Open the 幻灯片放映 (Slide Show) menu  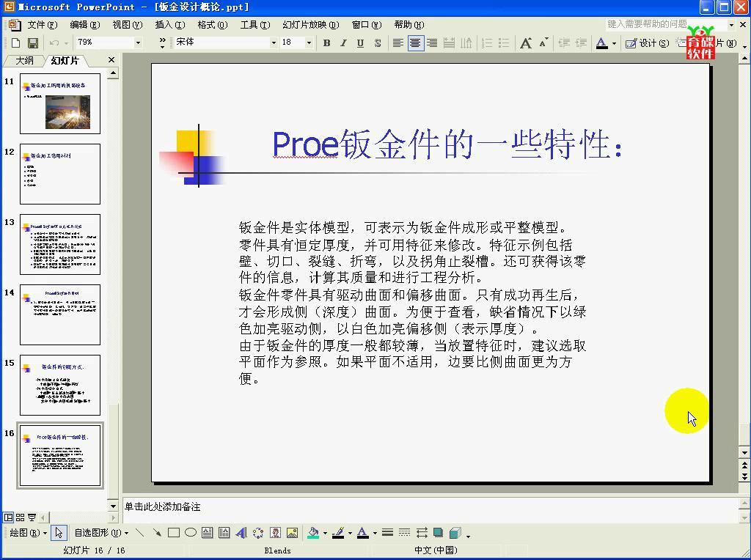[311, 24]
